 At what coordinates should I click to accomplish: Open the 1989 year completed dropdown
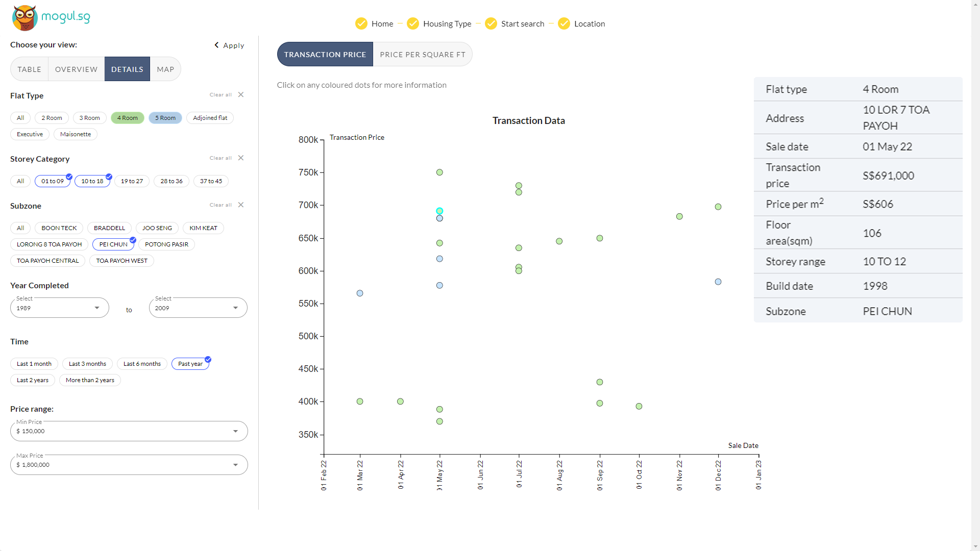click(x=59, y=308)
